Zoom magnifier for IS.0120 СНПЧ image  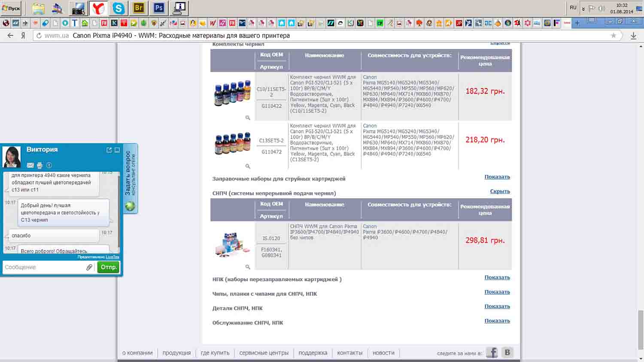[248, 267]
